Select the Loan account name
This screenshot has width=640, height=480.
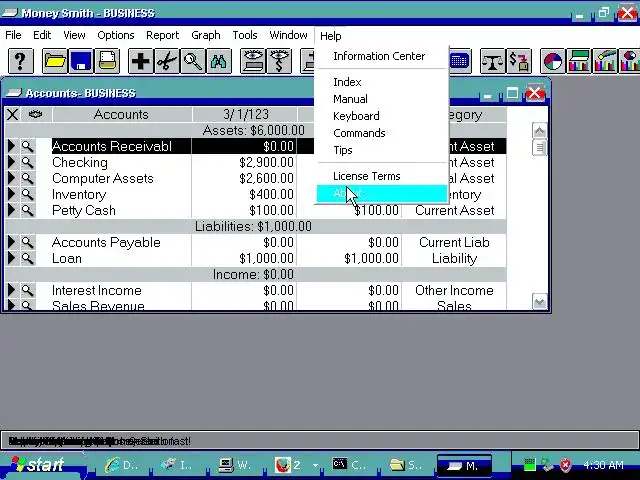click(x=67, y=258)
